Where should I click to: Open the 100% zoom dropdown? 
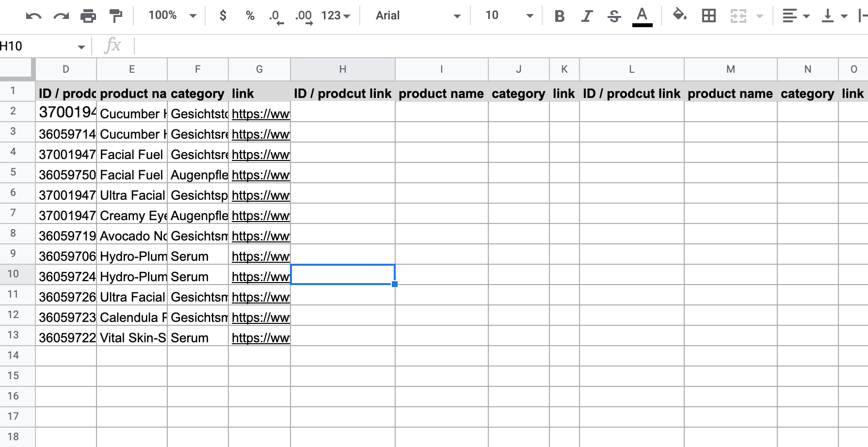tap(172, 16)
